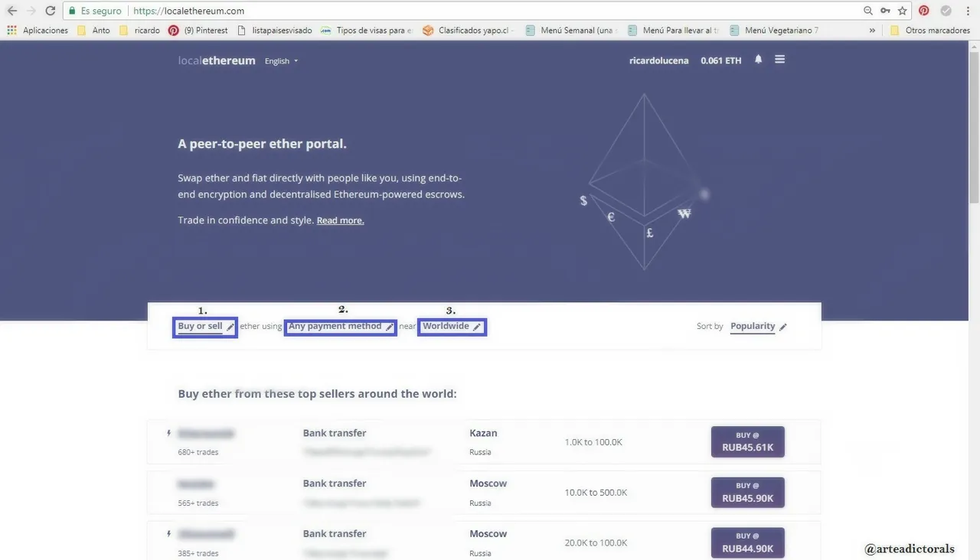Click the browser forward arrow

pos(31,11)
